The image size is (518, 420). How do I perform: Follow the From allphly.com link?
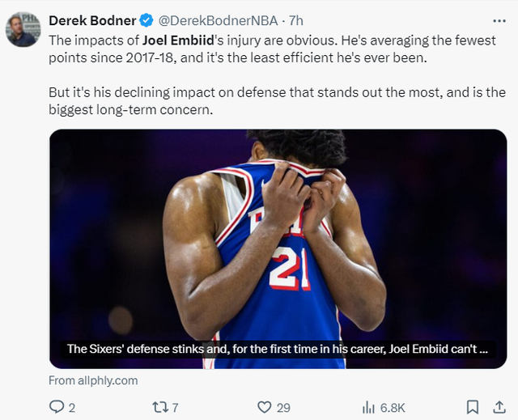93,380
